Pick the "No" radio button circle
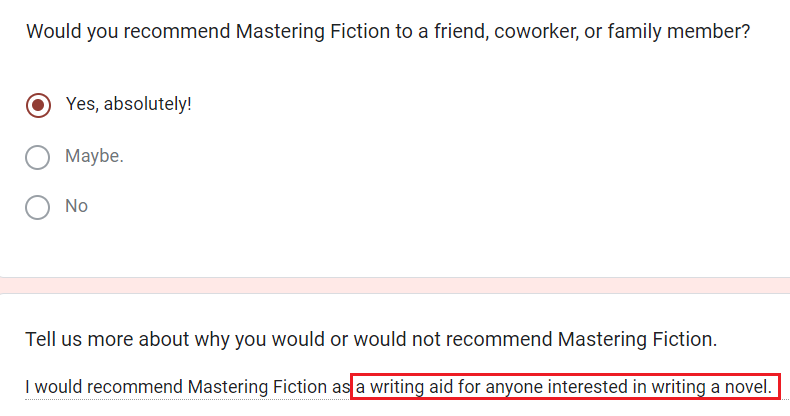This screenshot has width=790, height=416. tap(38, 207)
